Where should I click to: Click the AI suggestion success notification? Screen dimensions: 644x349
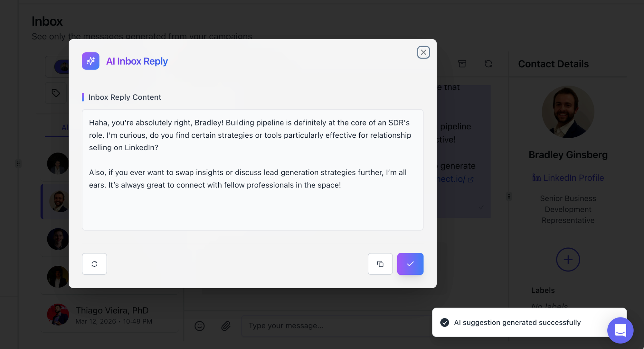pyautogui.click(x=517, y=322)
